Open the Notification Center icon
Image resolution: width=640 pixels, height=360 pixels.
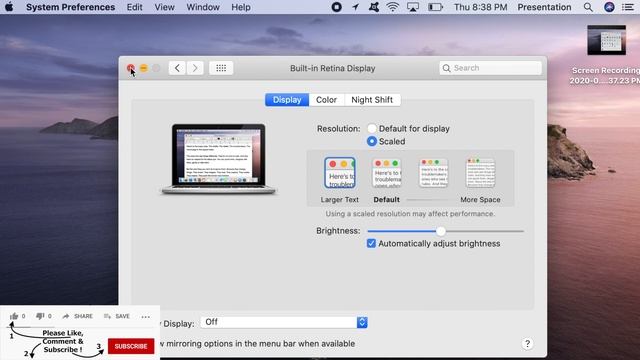[x=628, y=7]
